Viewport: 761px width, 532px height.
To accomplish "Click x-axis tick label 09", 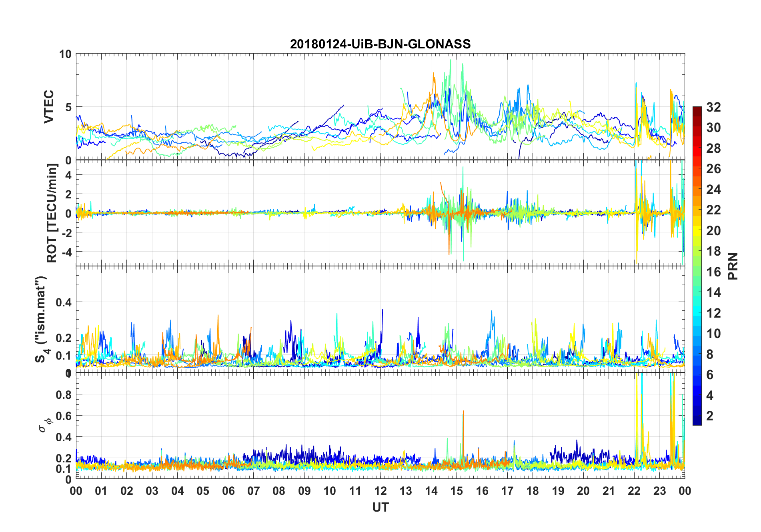I will tap(304, 491).
